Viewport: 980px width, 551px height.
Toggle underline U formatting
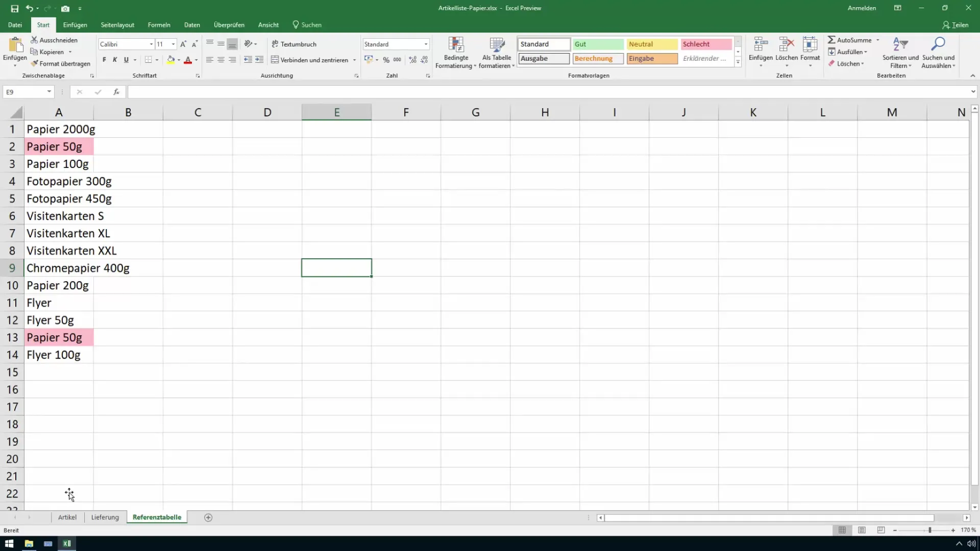tap(126, 60)
